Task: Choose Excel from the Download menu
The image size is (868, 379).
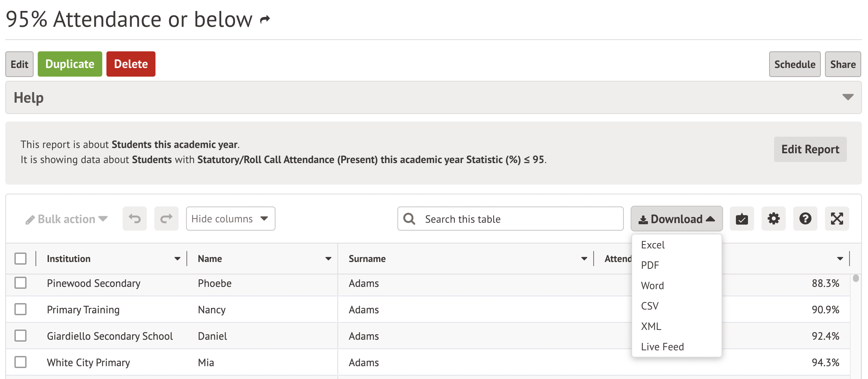Action: (653, 245)
